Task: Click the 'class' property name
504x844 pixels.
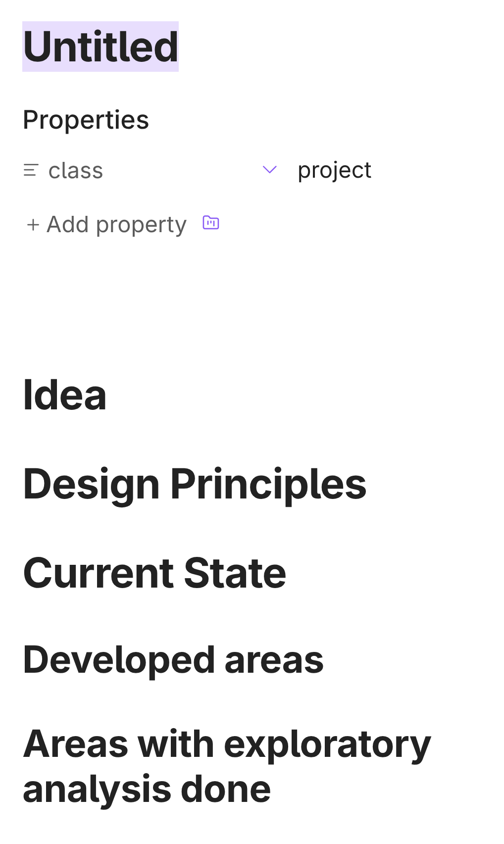Action: coord(76,171)
